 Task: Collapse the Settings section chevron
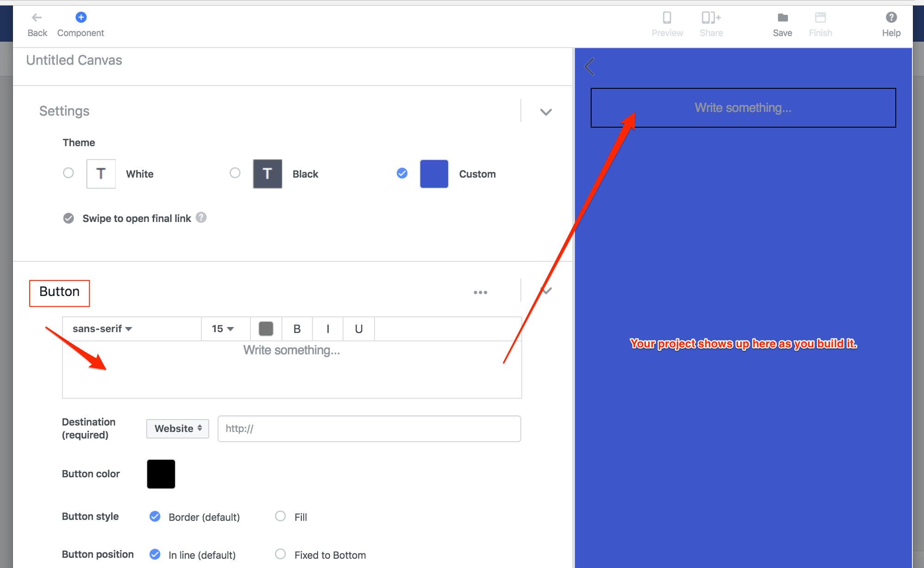pyautogui.click(x=546, y=112)
